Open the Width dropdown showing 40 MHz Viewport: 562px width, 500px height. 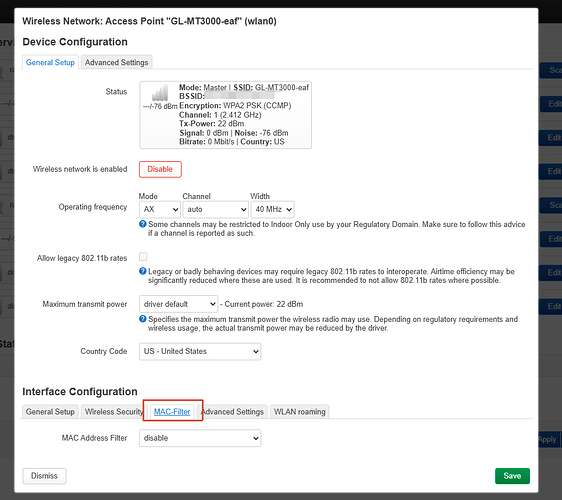click(x=272, y=209)
